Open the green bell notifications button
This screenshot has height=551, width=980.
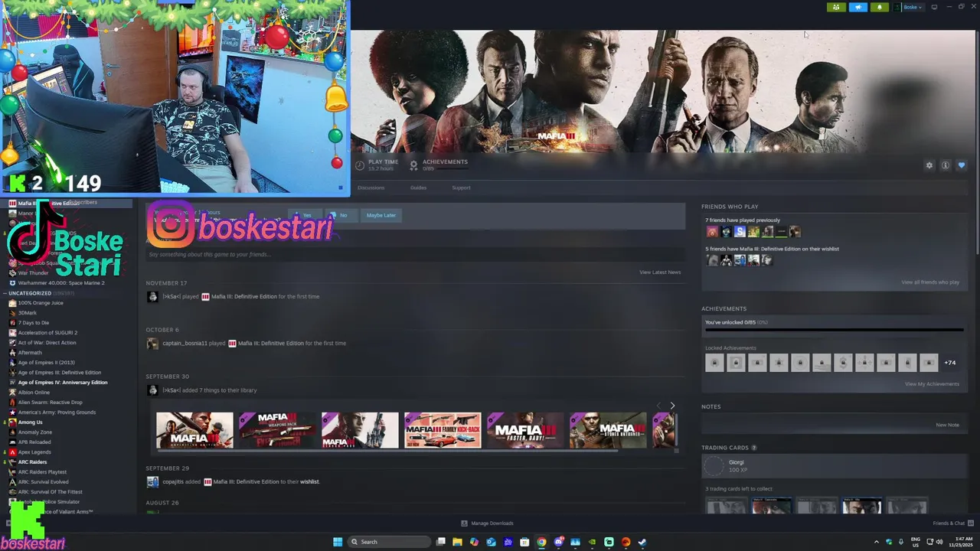pyautogui.click(x=879, y=7)
